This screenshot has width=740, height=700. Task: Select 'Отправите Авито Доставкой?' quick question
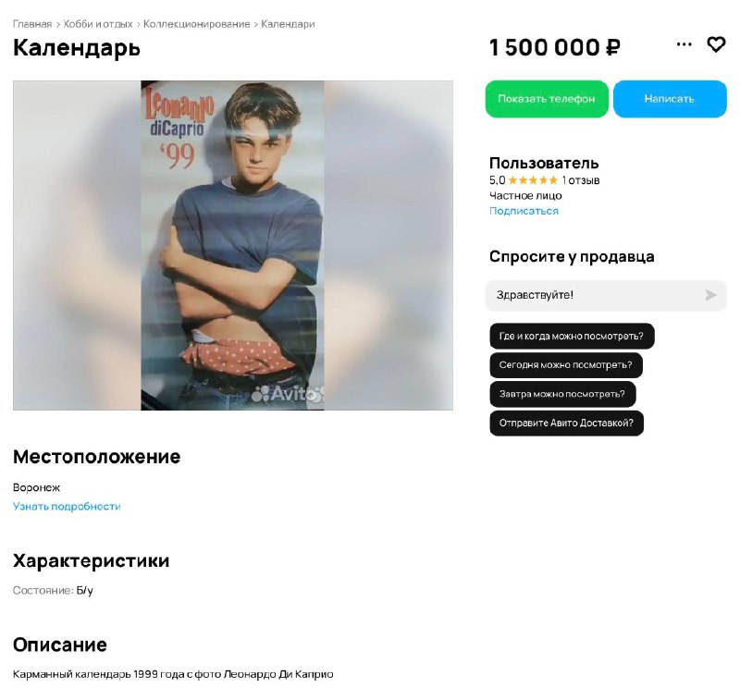click(x=566, y=424)
